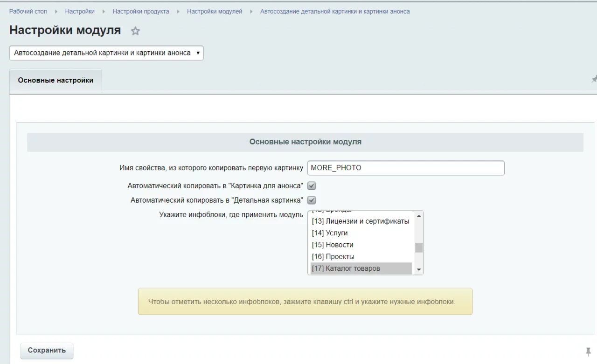Navigate to the Настройки продукта breadcrumb

(140, 12)
